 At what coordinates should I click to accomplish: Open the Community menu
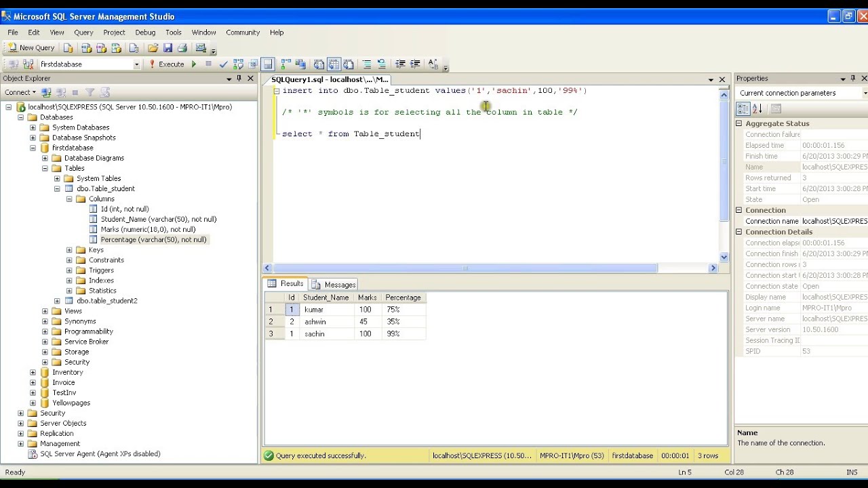(x=243, y=33)
